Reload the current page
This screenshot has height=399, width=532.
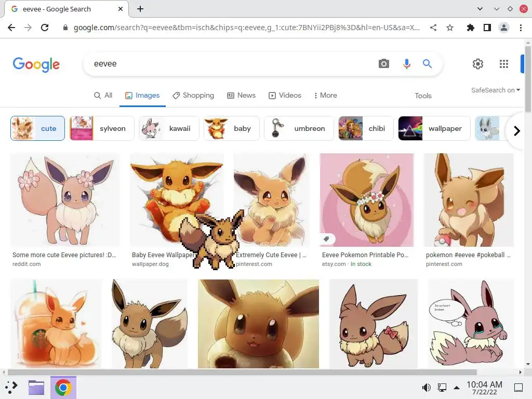tap(45, 28)
